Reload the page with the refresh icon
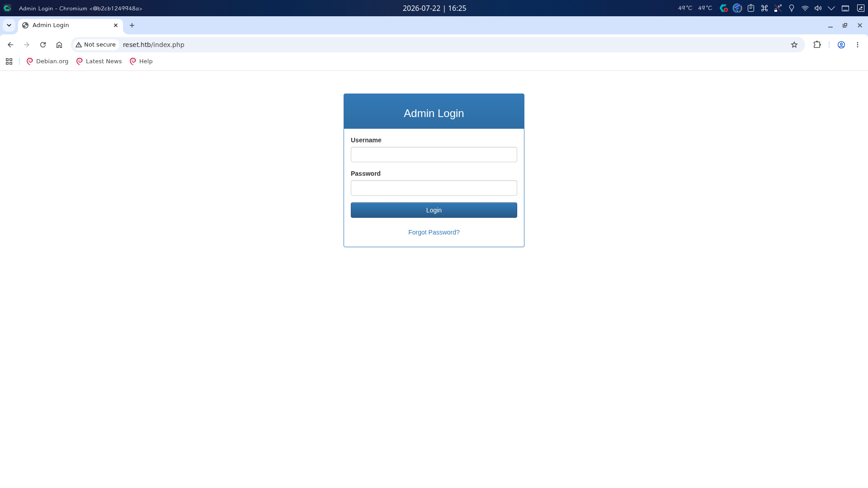This screenshot has height=488, width=868. [x=43, y=45]
